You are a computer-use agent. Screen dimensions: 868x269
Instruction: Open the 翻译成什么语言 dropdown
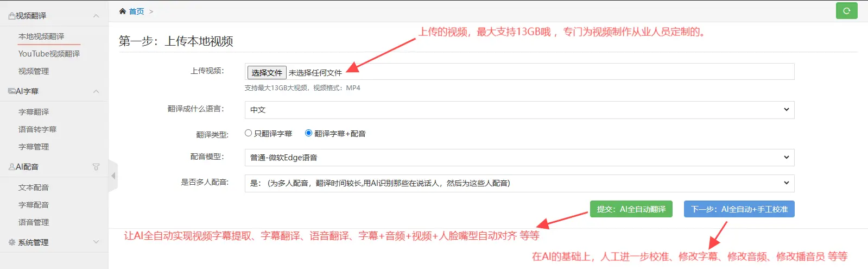pyautogui.click(x=519, y=110)
